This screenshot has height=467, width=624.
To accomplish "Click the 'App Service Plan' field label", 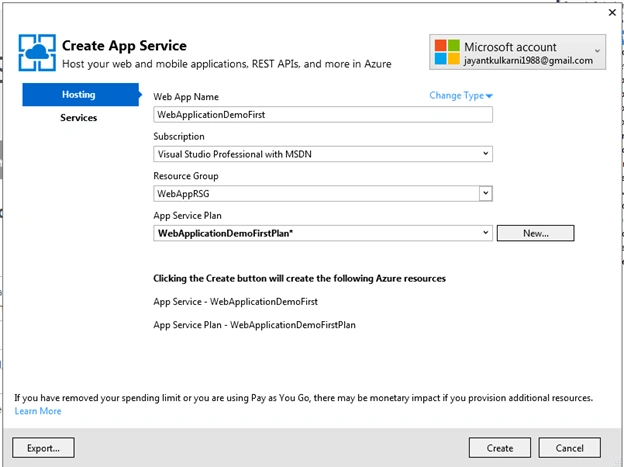I will tap(187, 215).
